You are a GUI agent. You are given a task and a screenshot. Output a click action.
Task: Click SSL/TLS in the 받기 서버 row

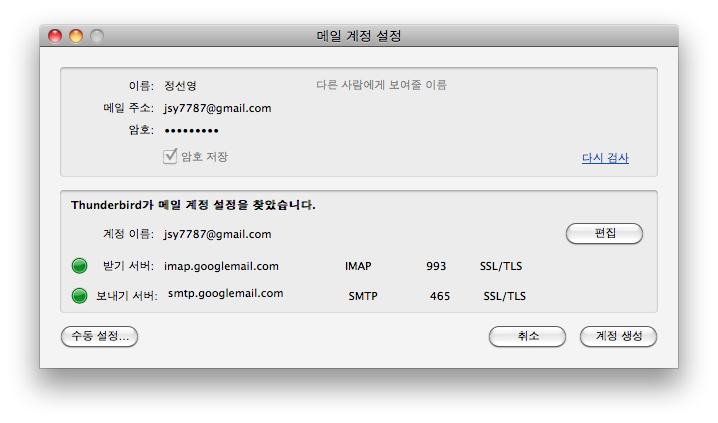coord(501,266)
